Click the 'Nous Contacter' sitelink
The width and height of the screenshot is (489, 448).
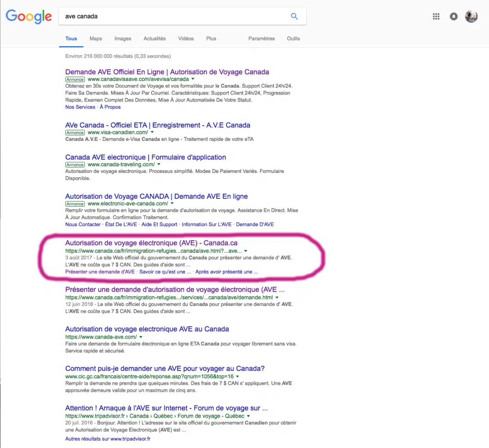click(x=83, y=224)
